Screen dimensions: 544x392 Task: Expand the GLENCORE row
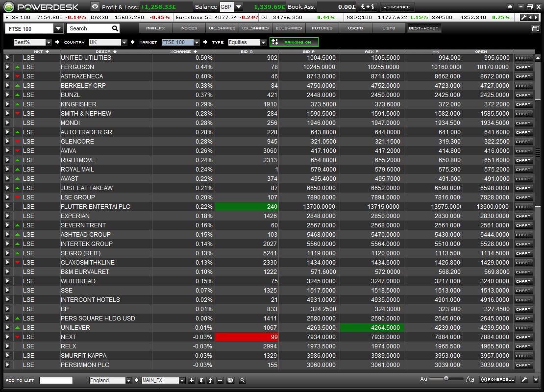[x=7, y=142]
